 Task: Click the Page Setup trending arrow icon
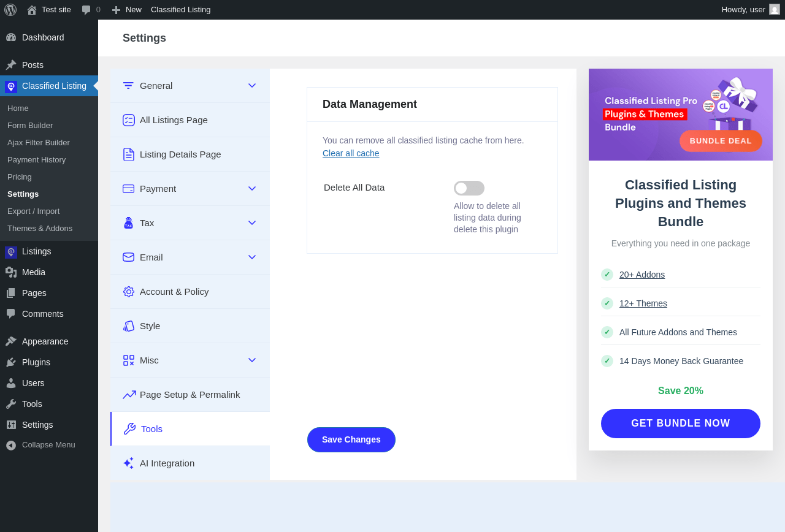(x=129, y=395)
